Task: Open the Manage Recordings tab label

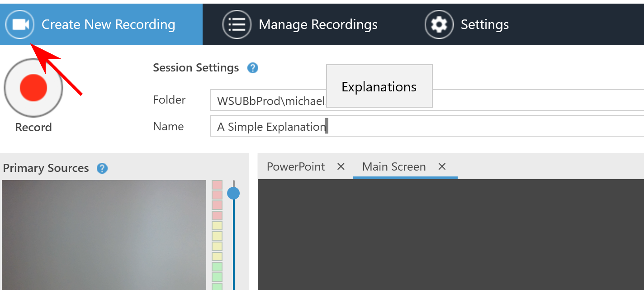Action: [x=318, y=24]
